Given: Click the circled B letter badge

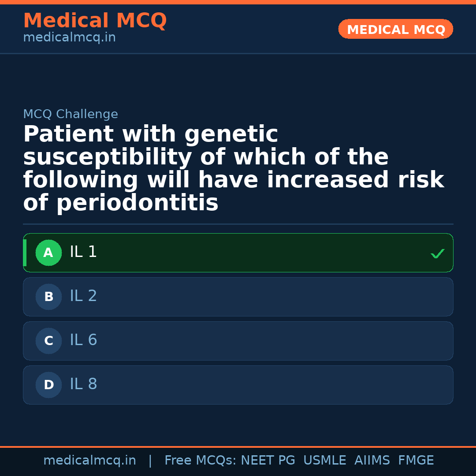Looking at the screenshot, I should pos(48,297).
